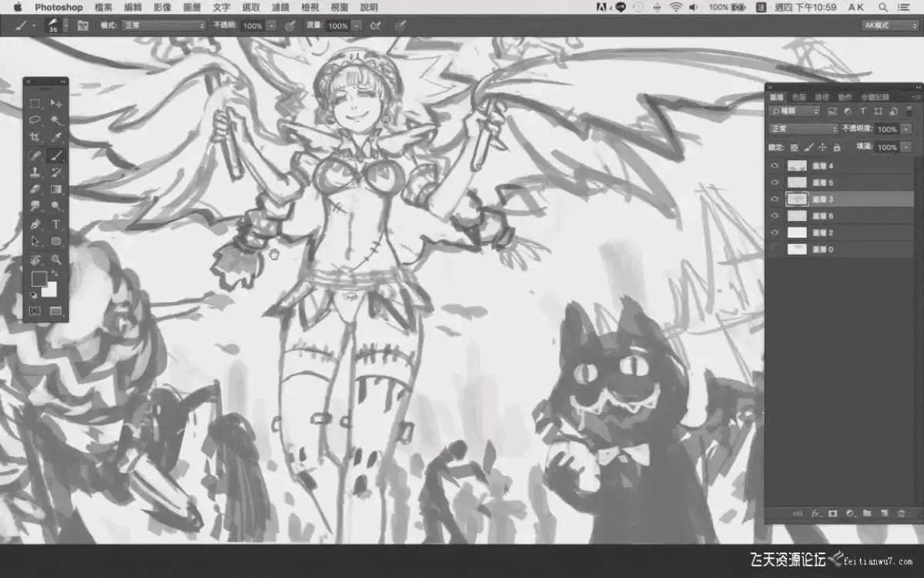924x578 pixels.
Task: Open the brush preset picker dropdown
Action: [65, 25]
